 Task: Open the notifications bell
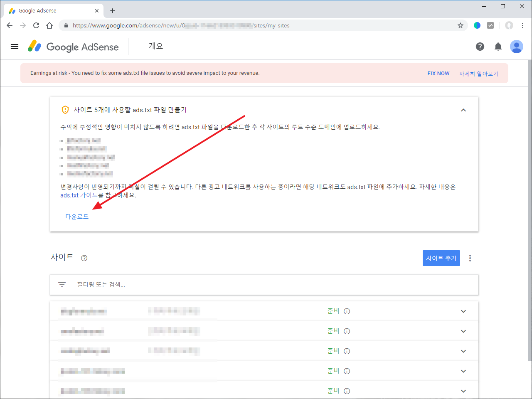[498, 47]
